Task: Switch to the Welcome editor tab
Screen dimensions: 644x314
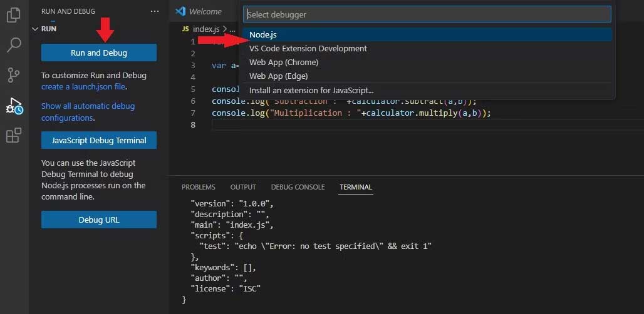Action: [204, 11]
